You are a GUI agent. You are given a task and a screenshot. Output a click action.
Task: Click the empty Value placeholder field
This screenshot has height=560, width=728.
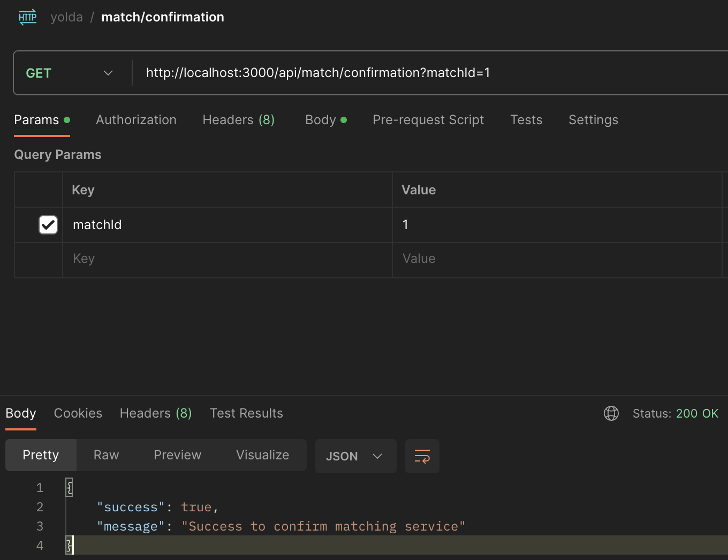point(557,259)
